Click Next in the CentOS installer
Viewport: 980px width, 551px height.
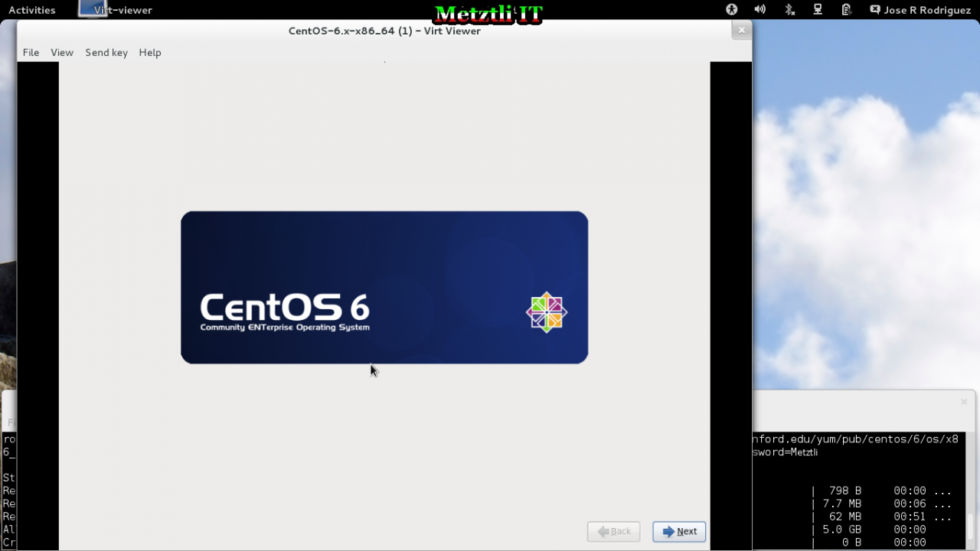pyautogui.click(x=679, y=531)
